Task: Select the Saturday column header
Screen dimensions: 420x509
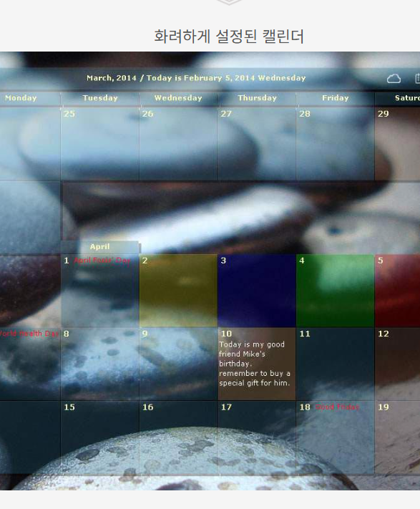Action: tap(398, 98)
